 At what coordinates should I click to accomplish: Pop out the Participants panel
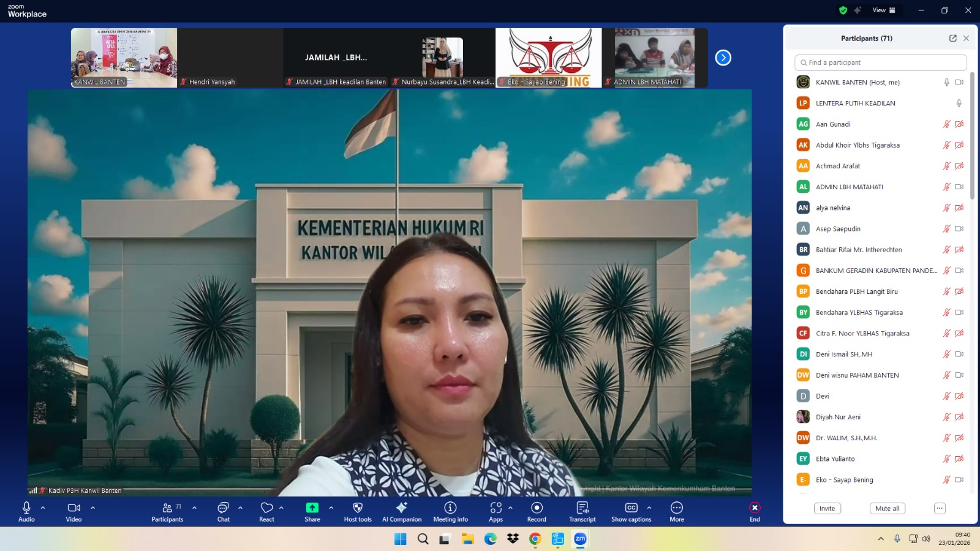[952, 38]
